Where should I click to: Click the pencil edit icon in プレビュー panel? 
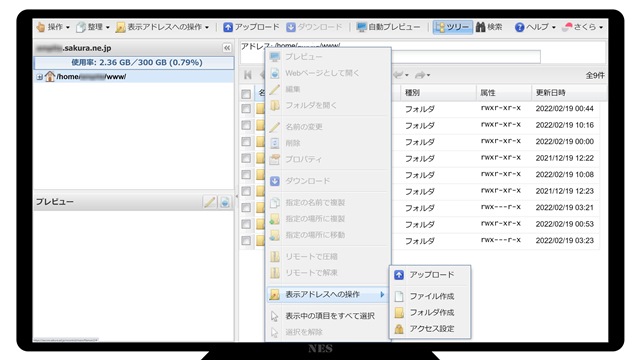tap(209, 202)
